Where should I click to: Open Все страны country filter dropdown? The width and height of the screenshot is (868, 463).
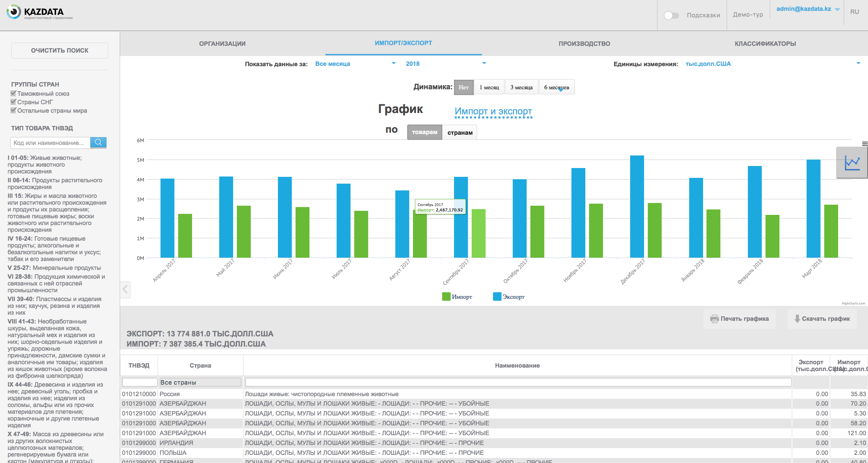pyautogui.click(x=200, y=382)
